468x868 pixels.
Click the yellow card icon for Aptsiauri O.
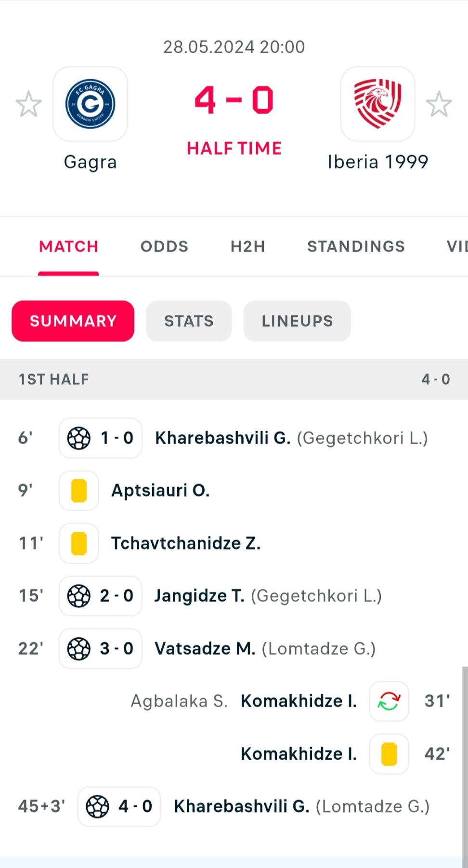[x=79, y=491]
